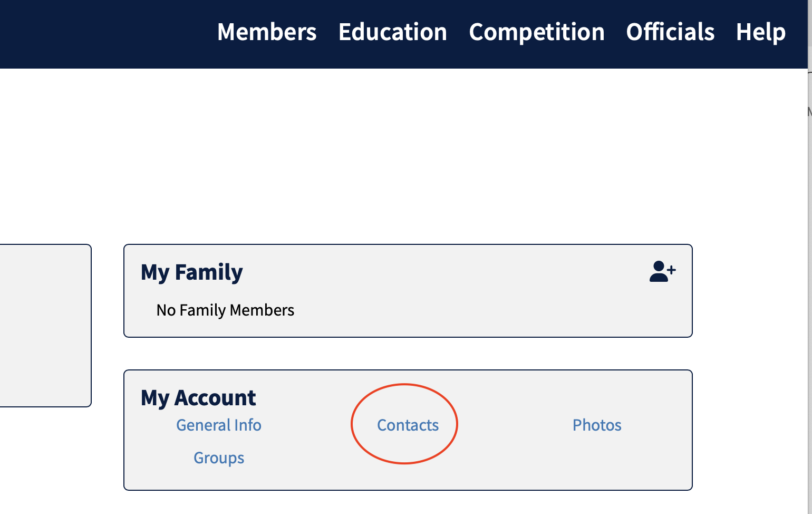The width and height of the screenshot is (812, 514).
Task: Open the General Info link
Action: [218, 425]
